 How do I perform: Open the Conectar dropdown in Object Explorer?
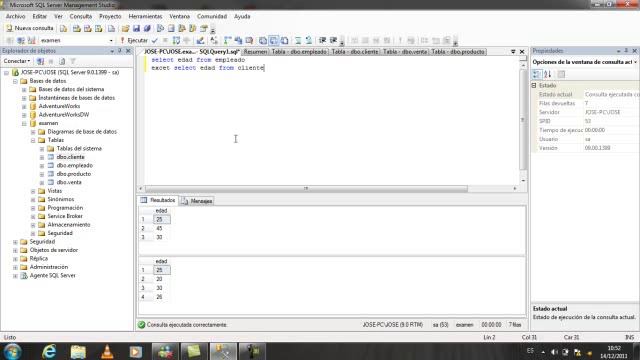(x=17, y=61)
